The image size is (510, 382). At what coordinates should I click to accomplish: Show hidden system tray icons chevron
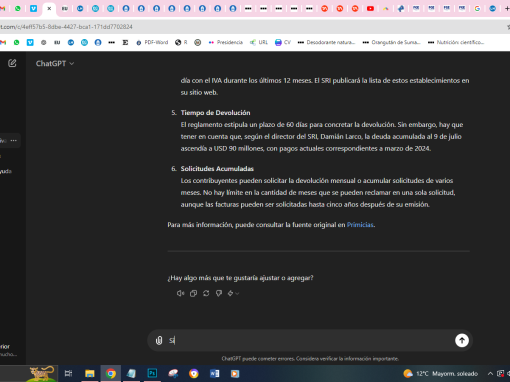click(490, 373)
